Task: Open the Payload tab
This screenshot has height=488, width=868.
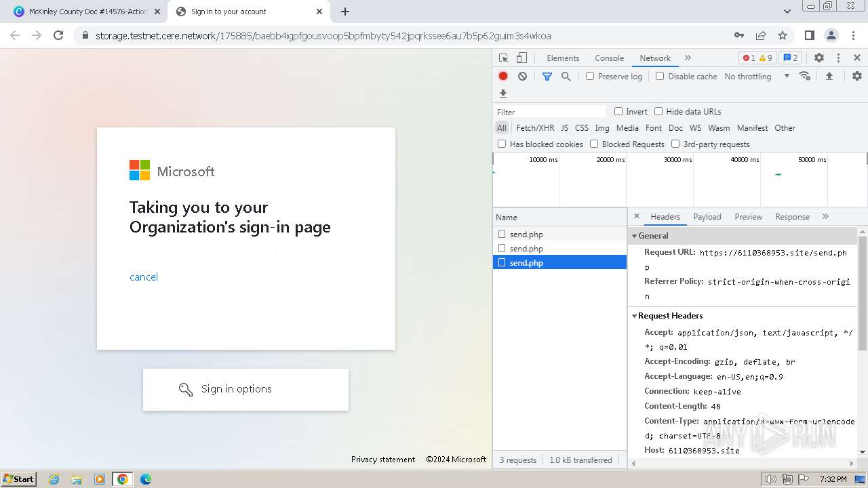Action: 707,217
